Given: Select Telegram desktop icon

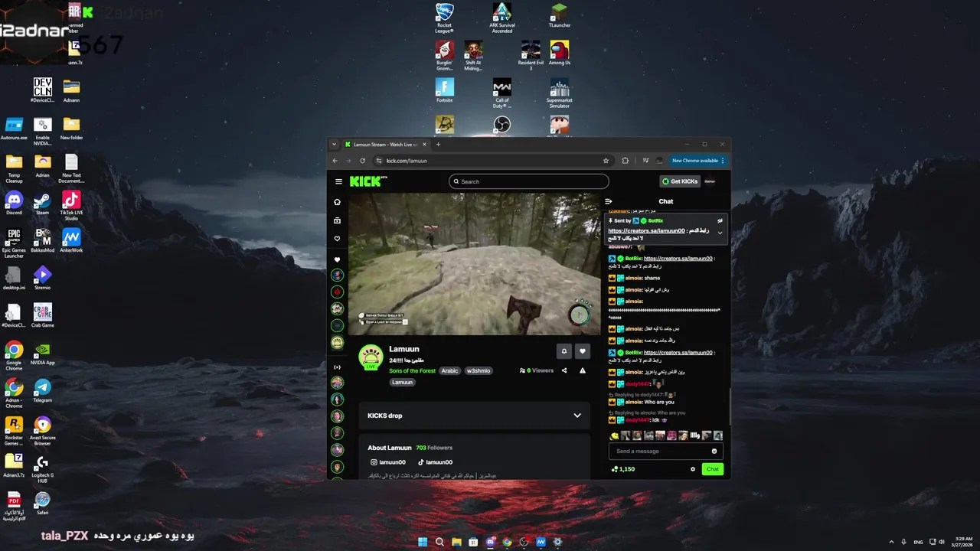Looking at the screenshot, I should click(x=42, y=392).
